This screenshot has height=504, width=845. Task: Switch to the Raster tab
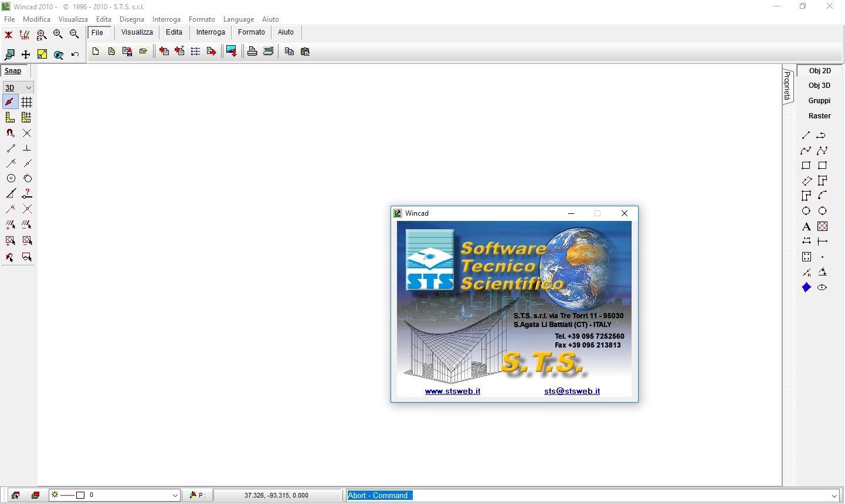point(819,116)
